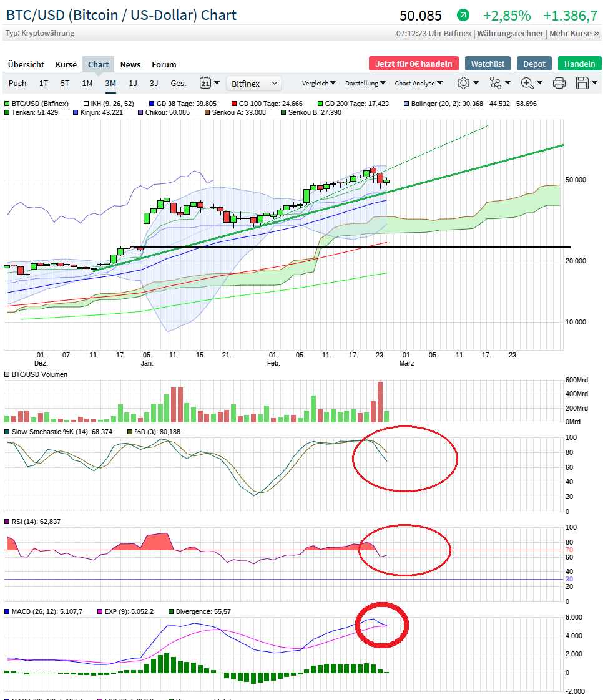This screenshot has height=700, width=603.
Task: Click the drawing tools nodes icon
Action: (x=496, y=83)
